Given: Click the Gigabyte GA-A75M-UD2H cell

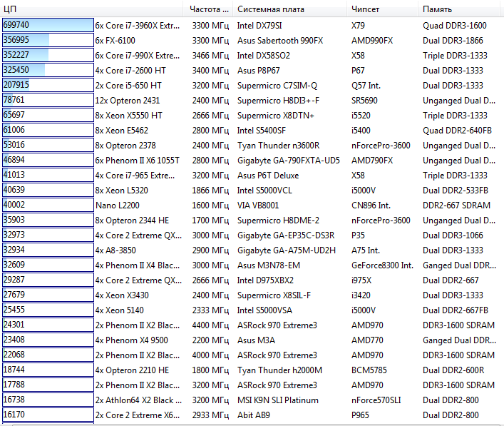Looking at the screenshot, I should (287, 250).
